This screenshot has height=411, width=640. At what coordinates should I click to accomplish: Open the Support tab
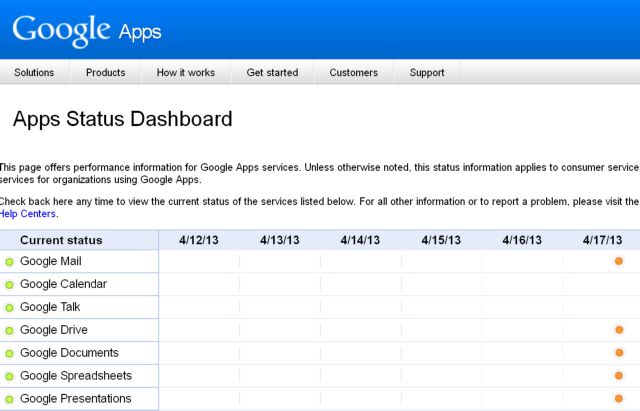point(427,73)
